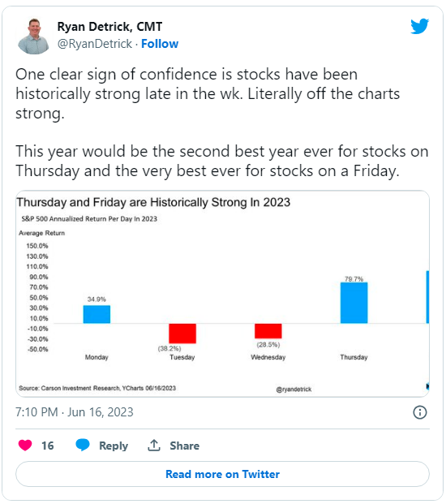Click the like count 16
This screenshot has height=504, width=446.
pos(48,446)
